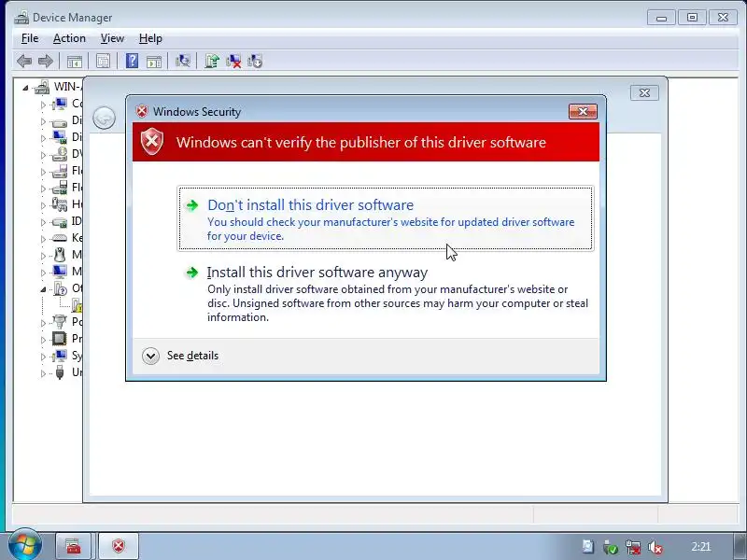747x560 pixels.
Task: Expand the 'ID' controllers category arrow
Action: 43,222
